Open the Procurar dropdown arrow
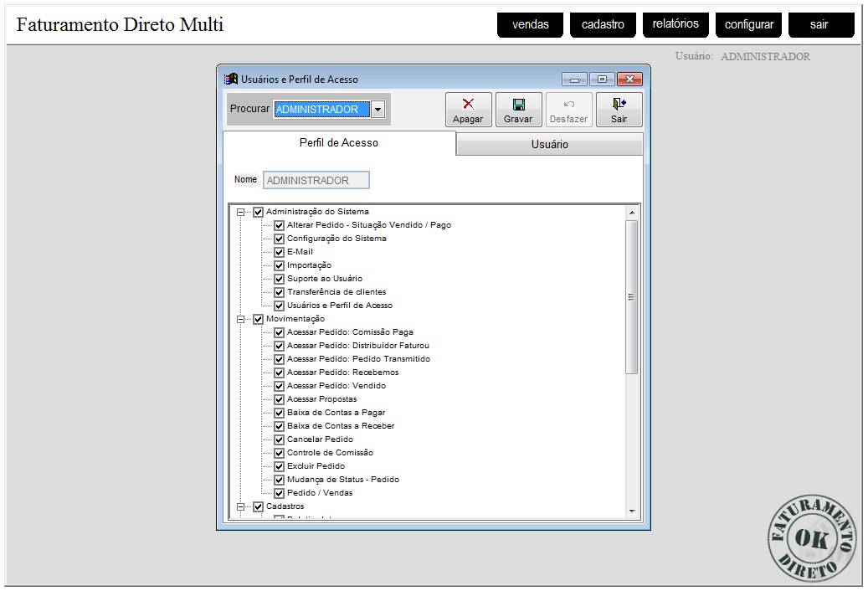The width and height of the screenshot is (868, 591). coord(378,110)
